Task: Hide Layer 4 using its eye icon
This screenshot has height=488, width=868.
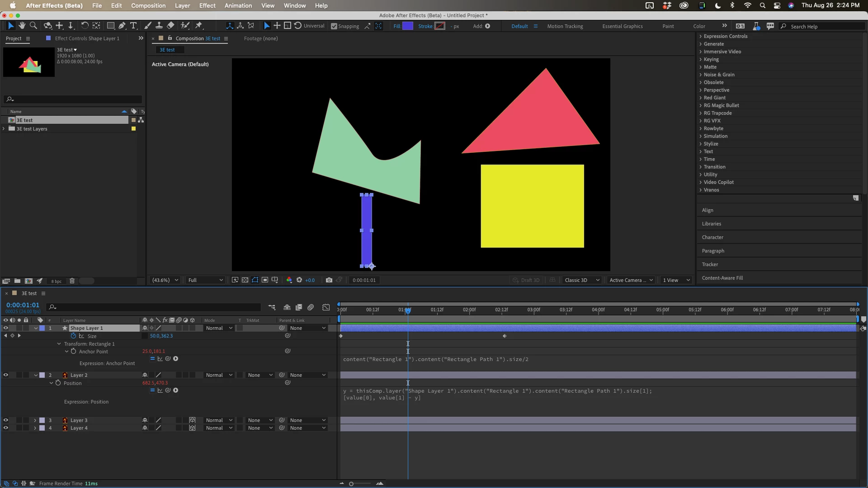Action: click(6, 428)
